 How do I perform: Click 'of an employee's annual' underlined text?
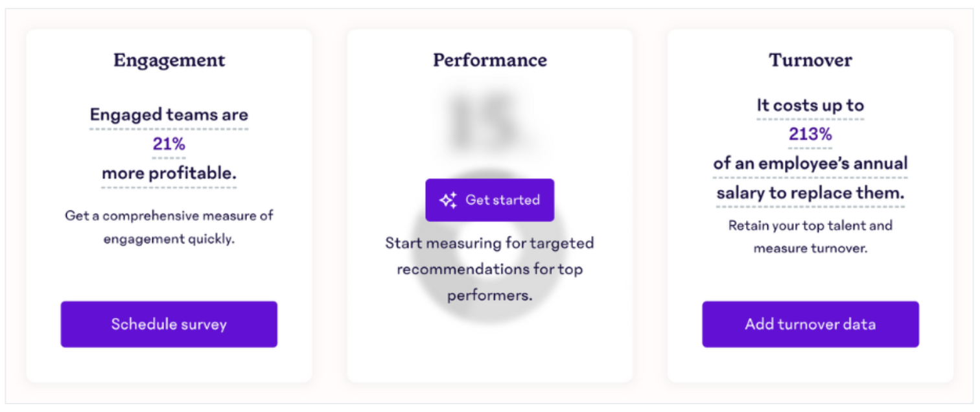pyautogui.click(x=810, y=163)
